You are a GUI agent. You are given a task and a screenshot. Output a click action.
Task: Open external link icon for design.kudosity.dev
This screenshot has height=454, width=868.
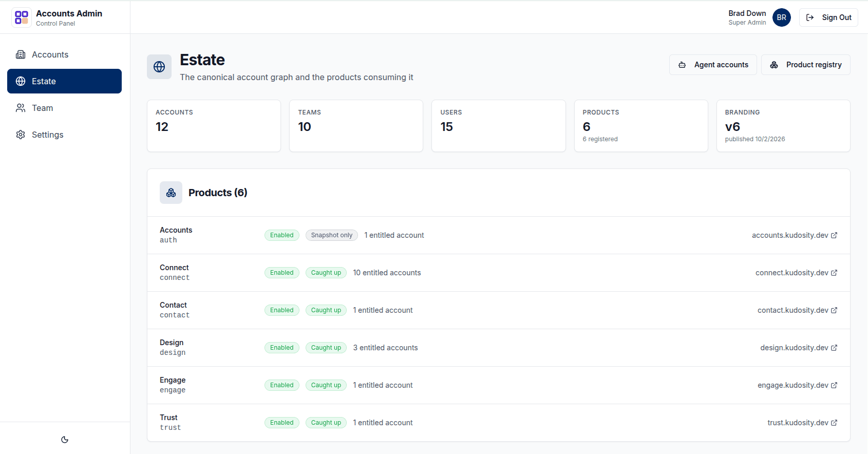pyautogui.click(x=834, y=348)
